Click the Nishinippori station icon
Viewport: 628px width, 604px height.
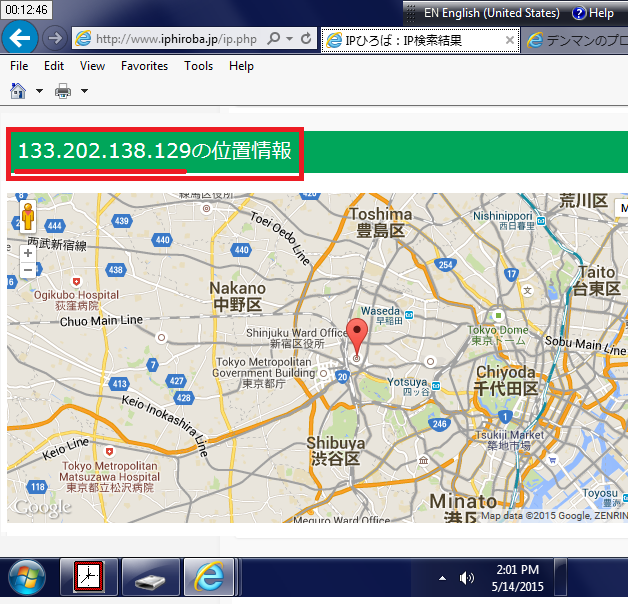(x=541, y=221)
